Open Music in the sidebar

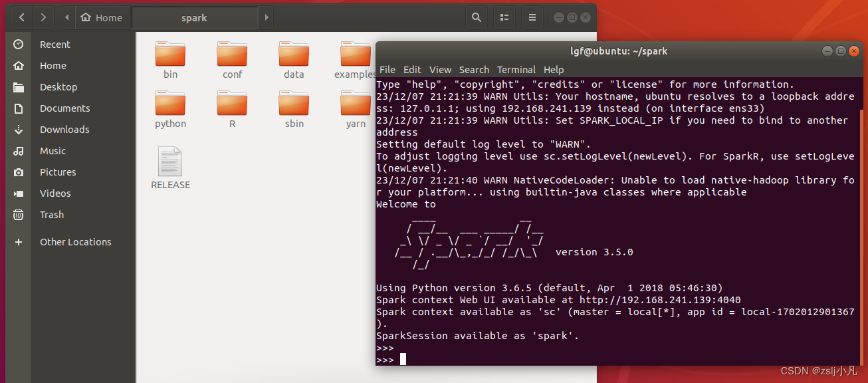pos(53,151)
